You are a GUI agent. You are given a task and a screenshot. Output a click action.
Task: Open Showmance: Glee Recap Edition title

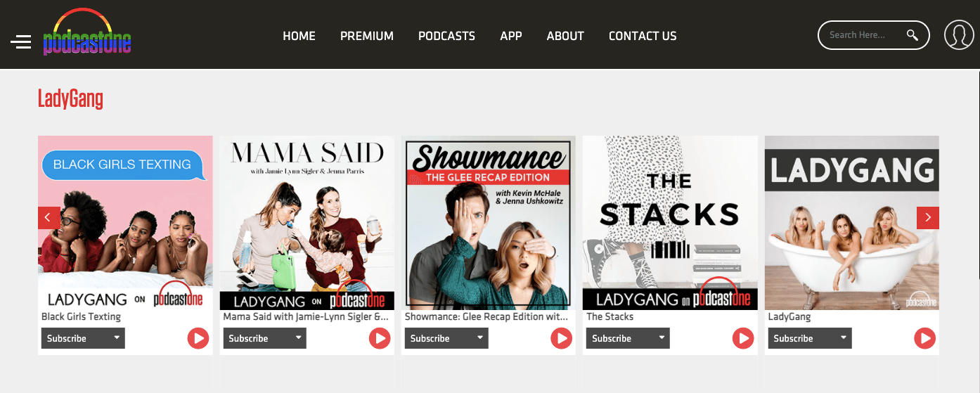[486, 316]
